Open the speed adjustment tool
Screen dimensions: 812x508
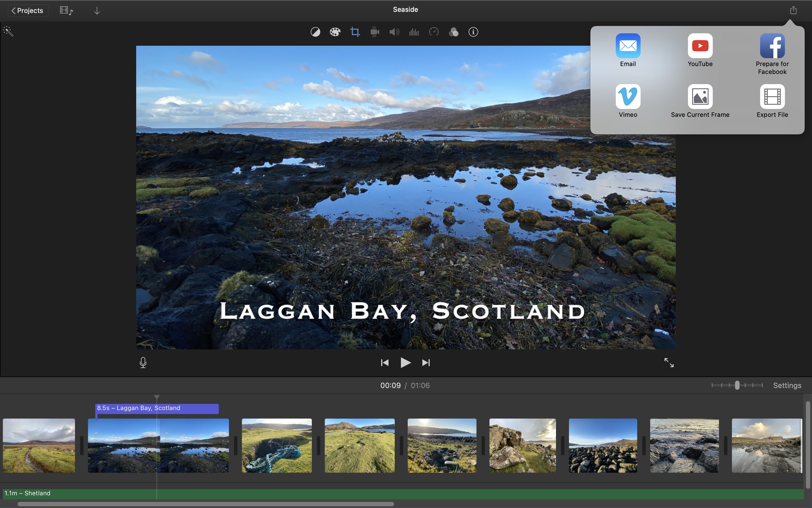click(x=434, y=32)
